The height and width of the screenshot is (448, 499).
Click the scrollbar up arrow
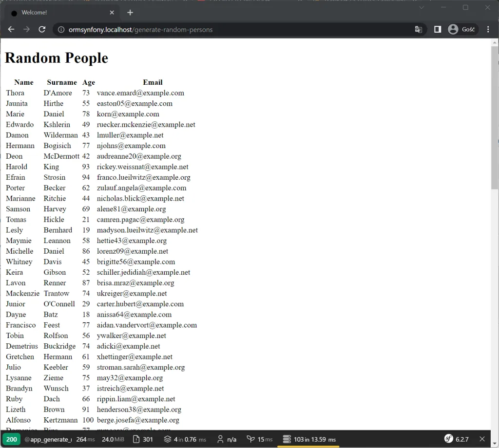pos(495,42)
